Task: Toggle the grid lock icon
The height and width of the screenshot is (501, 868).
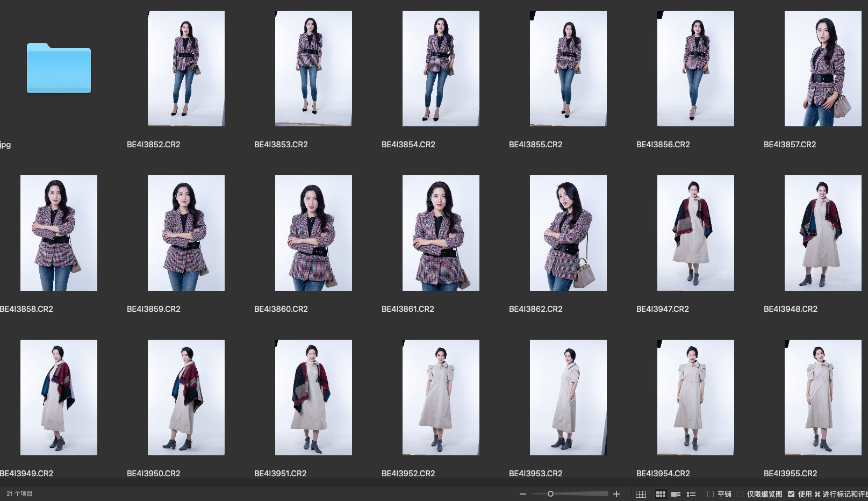Action: click(x=641, y=494)
